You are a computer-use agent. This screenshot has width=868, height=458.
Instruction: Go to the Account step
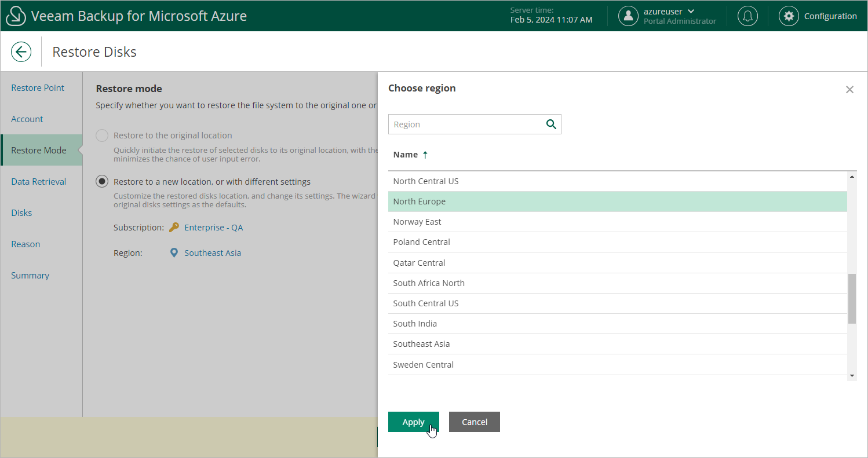[x=27, y=119]
